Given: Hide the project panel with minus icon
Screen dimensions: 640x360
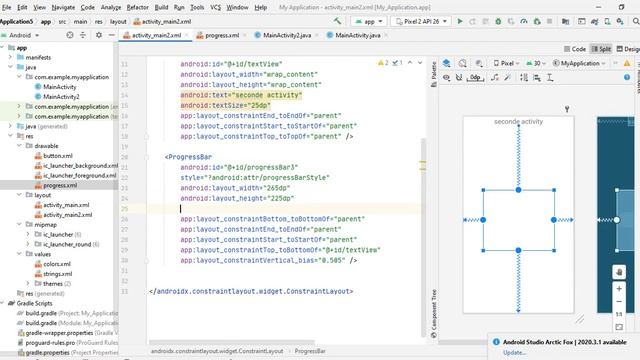Looking at the screenshot, I should pos(111,35).
